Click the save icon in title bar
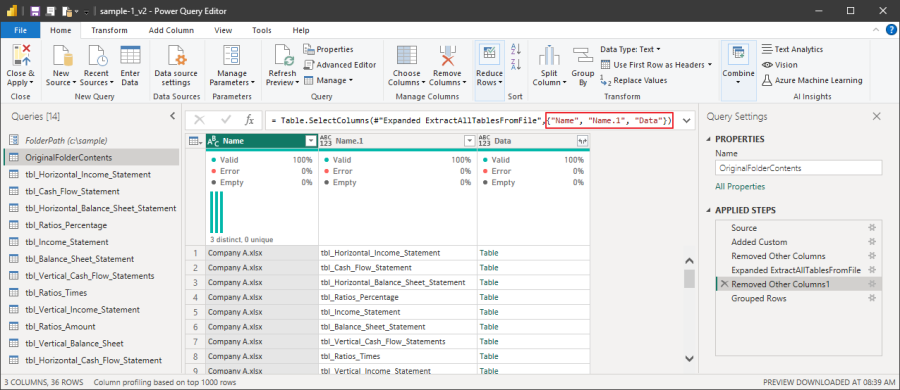Viewport: 900px width, 390px height. (x=35, y=11)
